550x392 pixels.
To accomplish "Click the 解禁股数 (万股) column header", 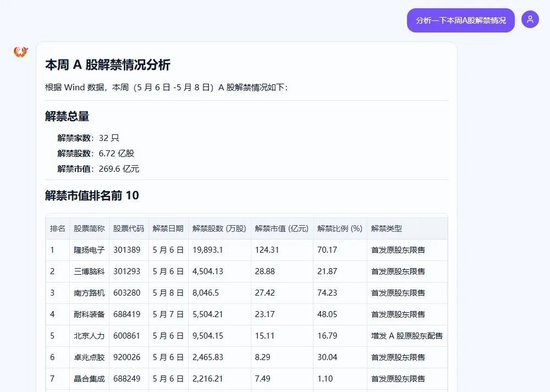I will [x=219, y=229].
